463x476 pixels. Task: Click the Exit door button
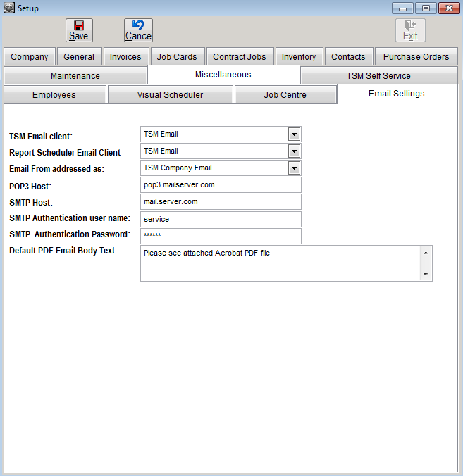(410, 30)
